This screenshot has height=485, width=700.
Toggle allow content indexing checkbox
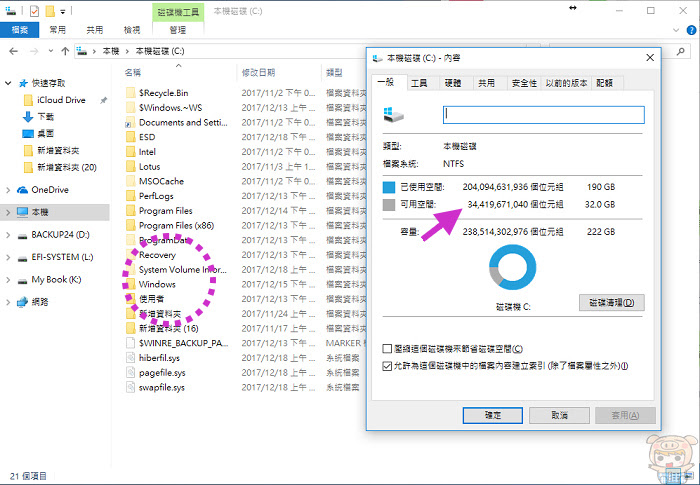click(387, 366)
